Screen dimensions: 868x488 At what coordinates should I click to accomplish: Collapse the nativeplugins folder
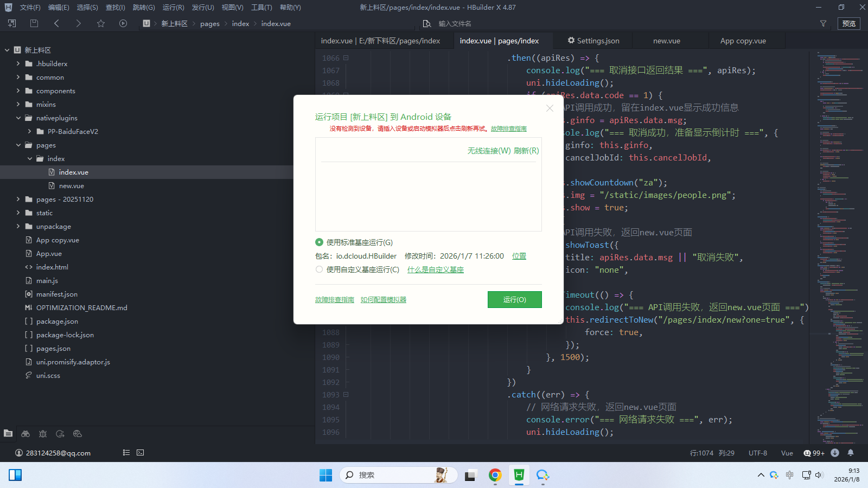point(18,118)
